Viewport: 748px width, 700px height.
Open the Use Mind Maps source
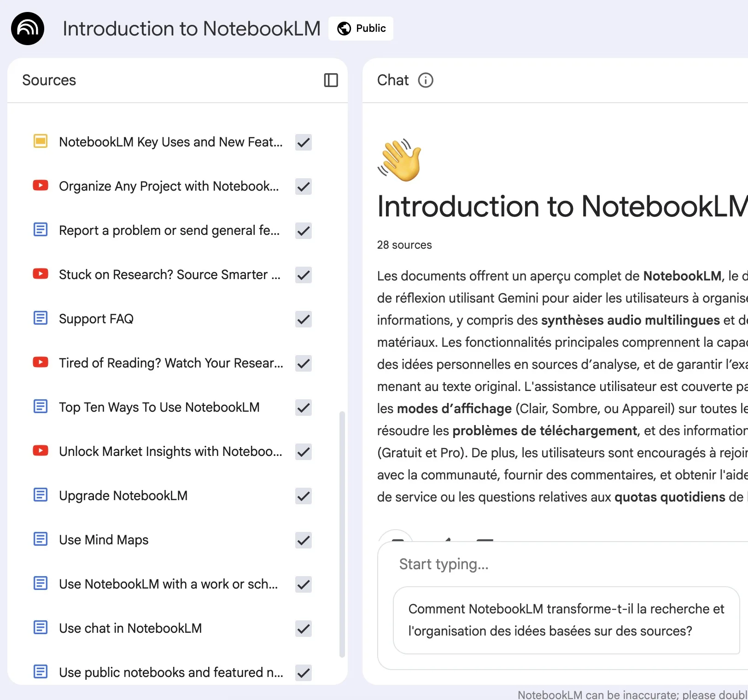[104, 540]
